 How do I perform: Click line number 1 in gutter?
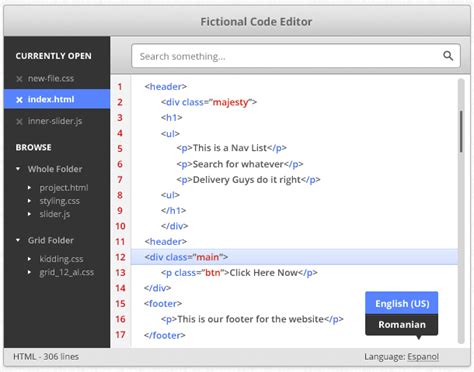120,87
